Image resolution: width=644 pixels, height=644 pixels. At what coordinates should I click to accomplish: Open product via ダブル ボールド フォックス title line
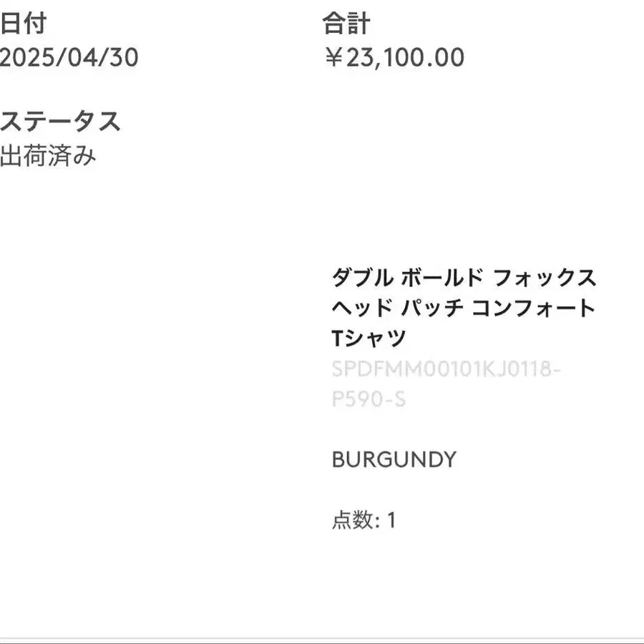tap(464, 278)
